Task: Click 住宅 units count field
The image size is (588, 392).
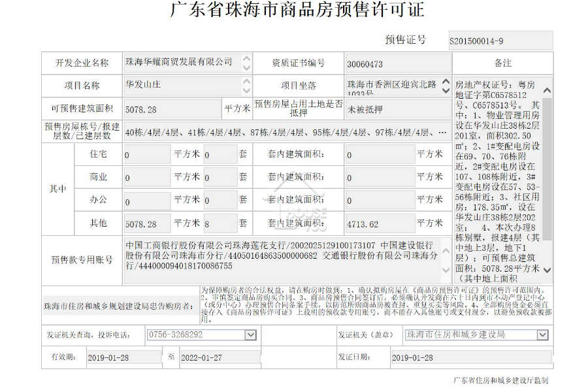Action: coord(221,155)
